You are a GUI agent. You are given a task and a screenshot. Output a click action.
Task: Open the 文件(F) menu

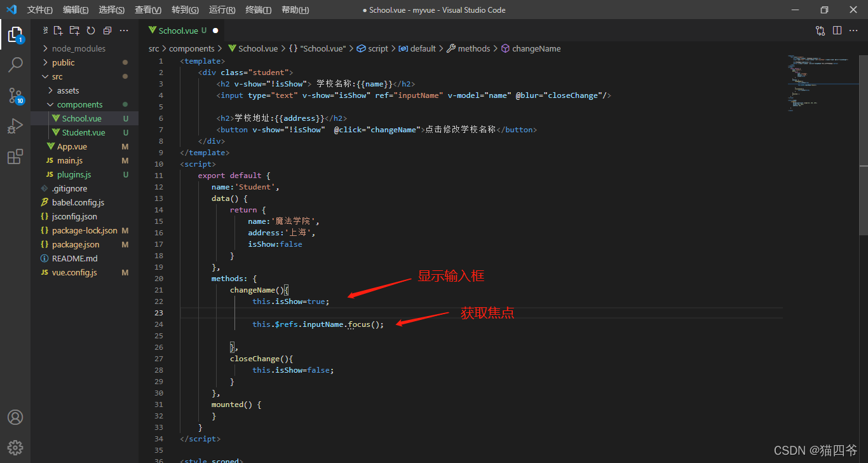tap(40, 10)
